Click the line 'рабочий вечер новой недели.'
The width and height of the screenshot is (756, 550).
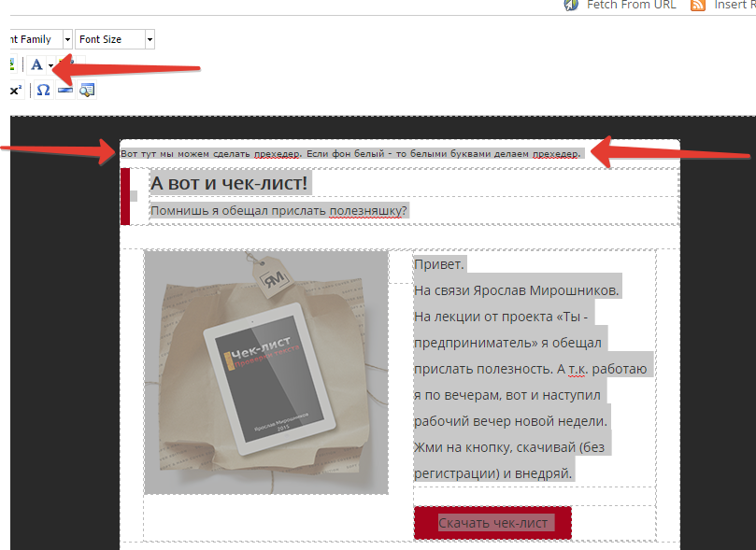510,421
